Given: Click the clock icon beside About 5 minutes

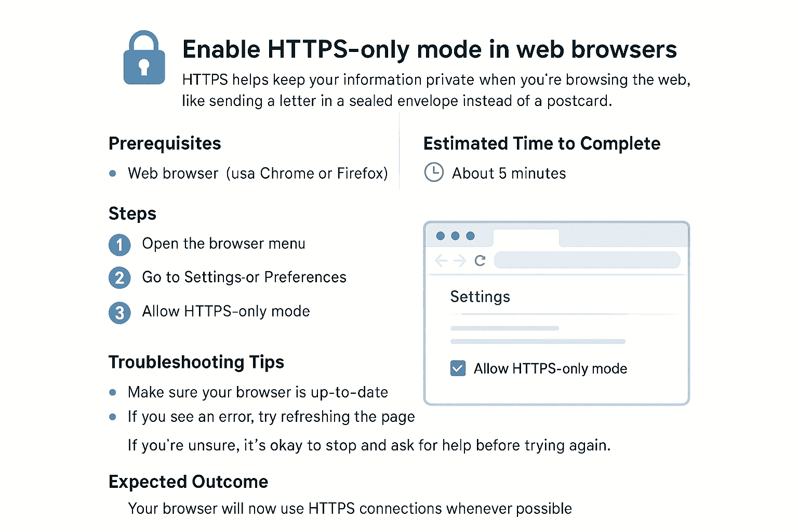Looking at the screenshot, I should pyautogui.click(x=434, y=172).
